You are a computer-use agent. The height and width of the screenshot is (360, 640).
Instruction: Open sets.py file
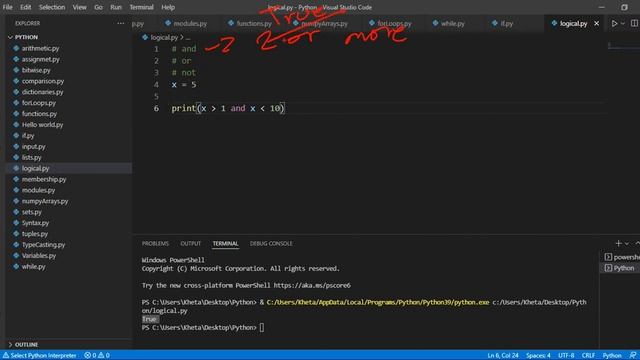click(32, 212)
